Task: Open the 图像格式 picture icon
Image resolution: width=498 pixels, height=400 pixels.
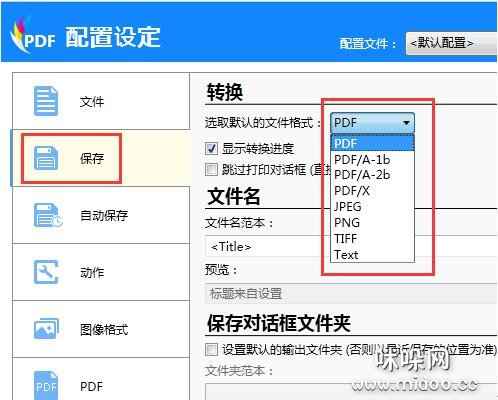Action: [x=46, y=329]
